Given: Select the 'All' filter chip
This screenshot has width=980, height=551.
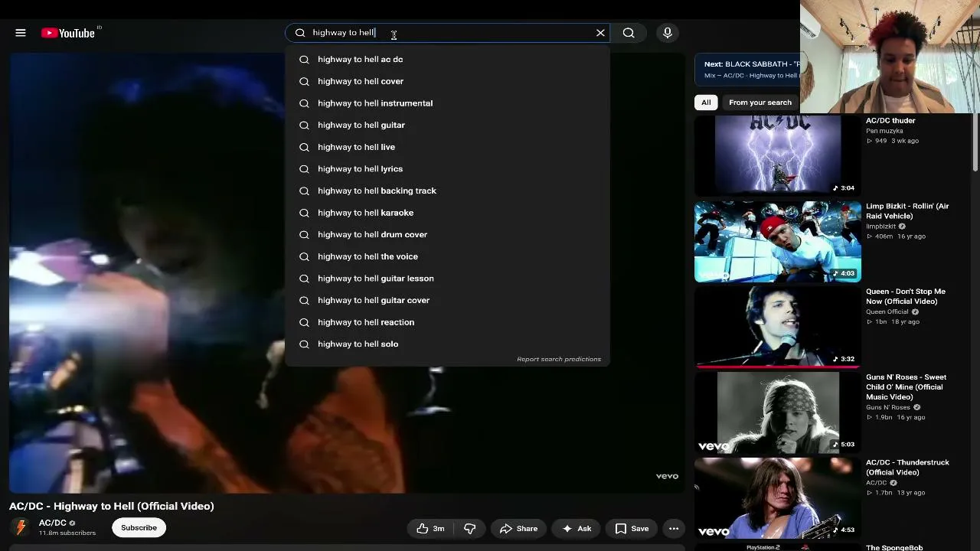Looking at the screenshot, I should click(706, 103).
